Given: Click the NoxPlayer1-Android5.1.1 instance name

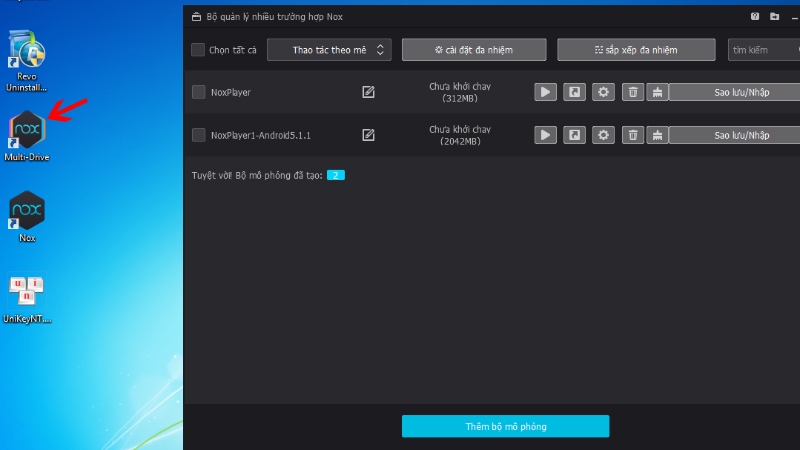Looking at the screenshot, I should coord(261,135).
